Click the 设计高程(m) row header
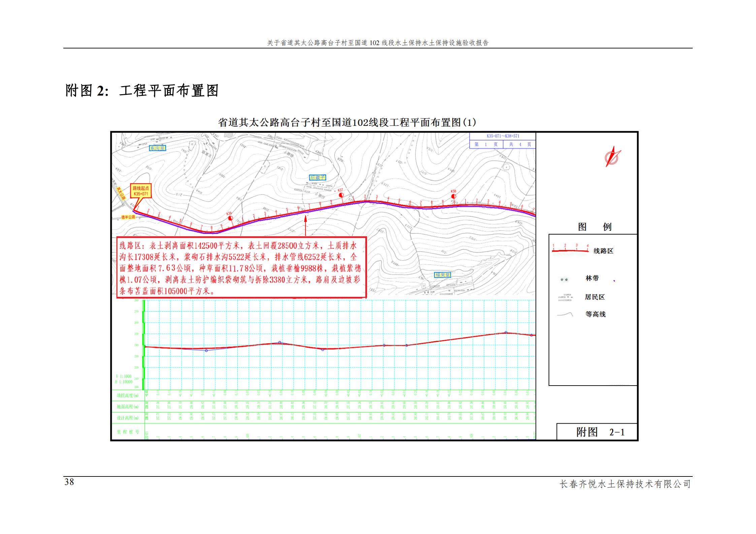This screenshot has height=534, width=756. 128,418
